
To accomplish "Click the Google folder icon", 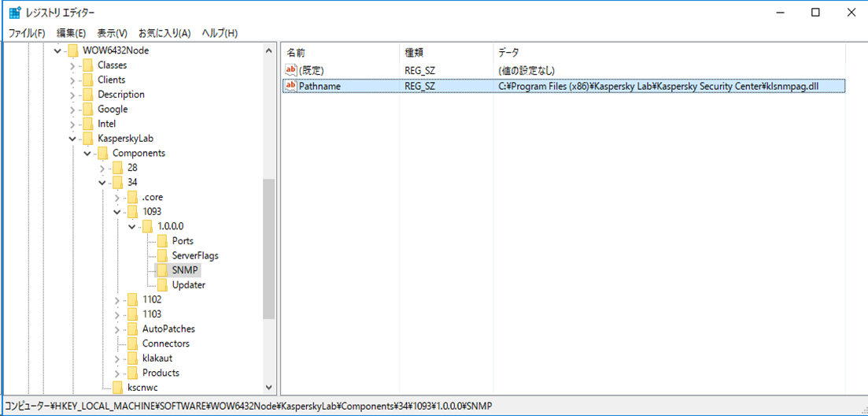I will point(88,110).
